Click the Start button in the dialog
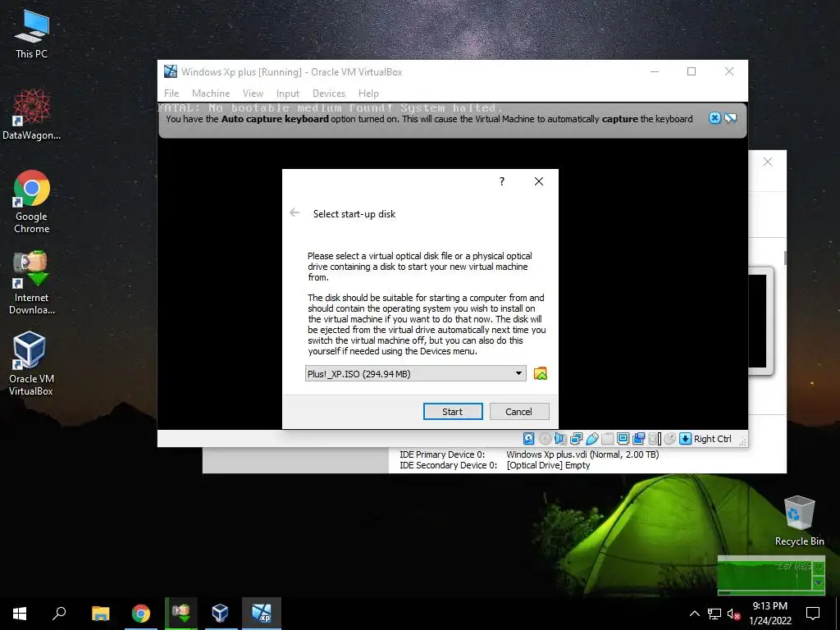 pyautogui.click(x=453, y=412)
